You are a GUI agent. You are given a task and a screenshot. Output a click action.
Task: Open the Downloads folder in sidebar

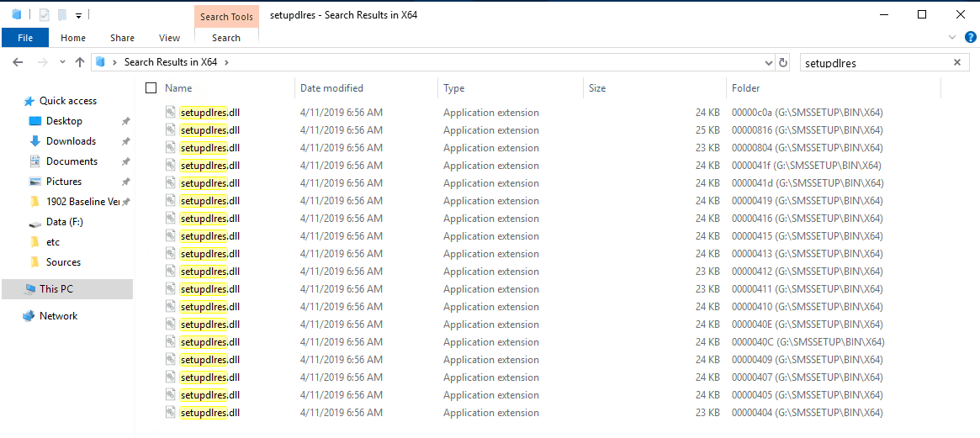(x=71, y=140)
